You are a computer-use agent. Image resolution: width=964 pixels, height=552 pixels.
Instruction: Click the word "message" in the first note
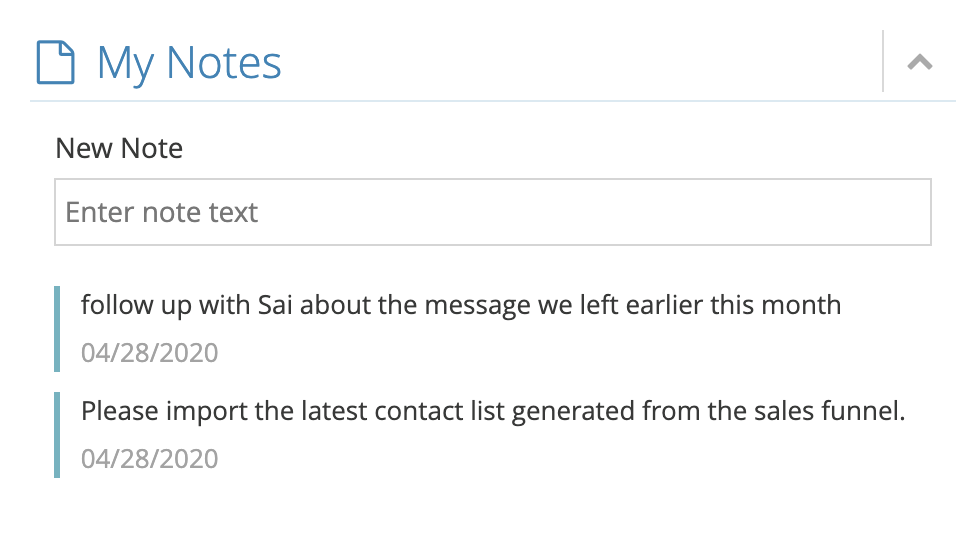(x=467, y=304)
